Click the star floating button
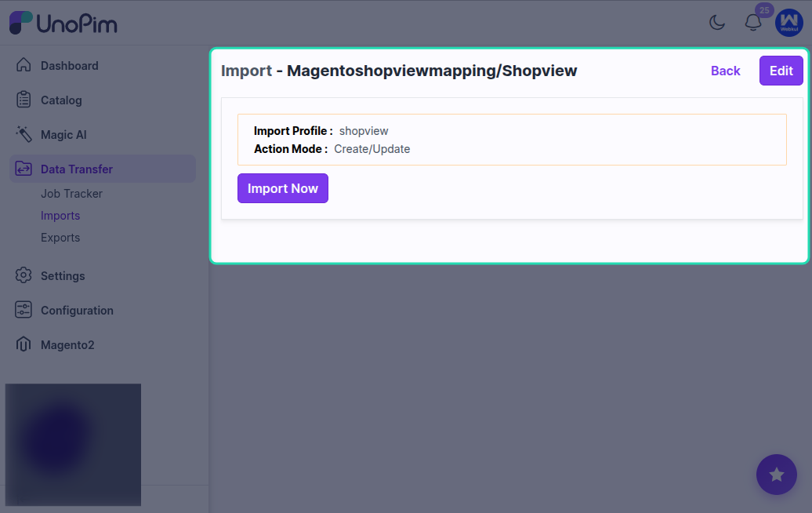Image resolution: width=812 pixels, height=513 pixels. click(776, 475)
